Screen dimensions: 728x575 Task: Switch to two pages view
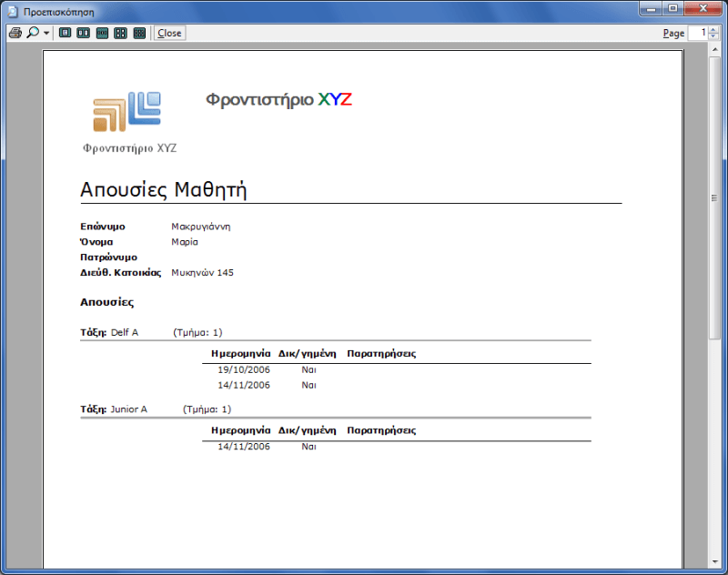pos(83,33)
